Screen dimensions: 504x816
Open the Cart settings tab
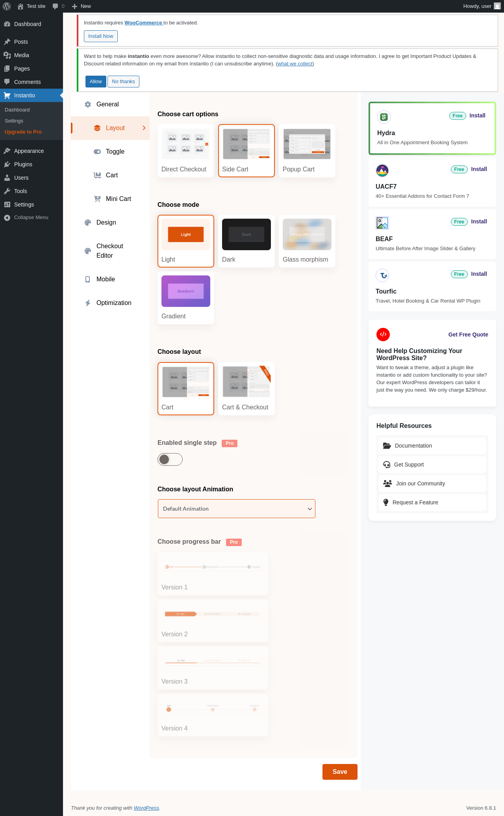click(110, 175)
